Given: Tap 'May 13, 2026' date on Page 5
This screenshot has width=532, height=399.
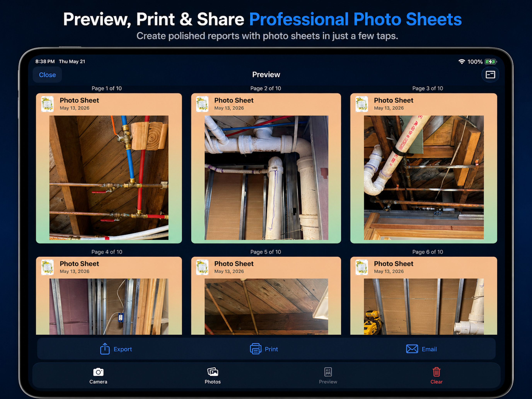Looking at the screenshot, I should 229,271.
